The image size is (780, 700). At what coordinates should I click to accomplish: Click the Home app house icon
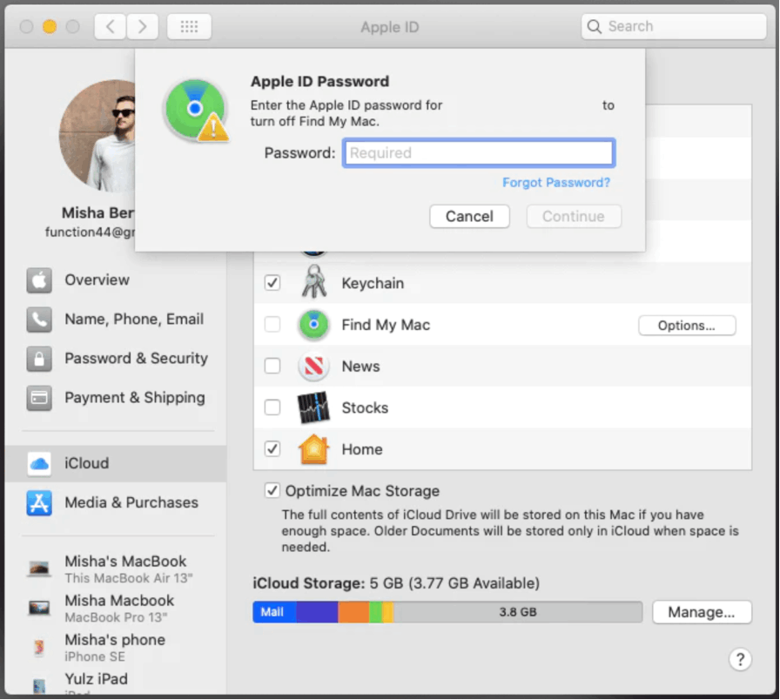click(x=314, y=448)
